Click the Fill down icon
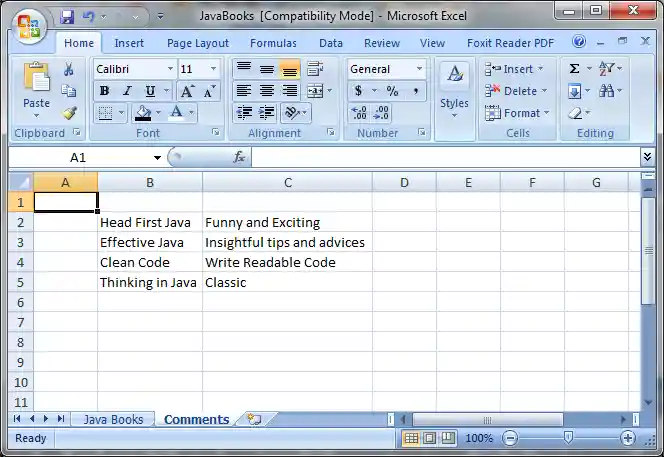The image size is (664, 457). tap(575, 91)
